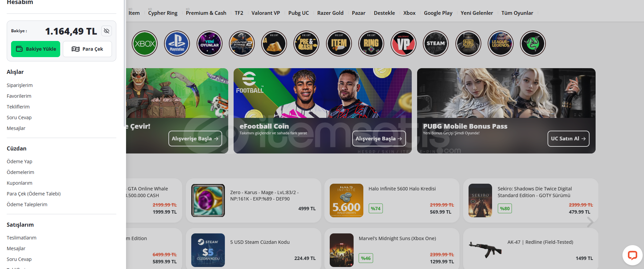Viewport: 644px width, 269px height.
Task: Open the Halo Infinite 5600 product thumbnail
Action: (x=346, y=200)
